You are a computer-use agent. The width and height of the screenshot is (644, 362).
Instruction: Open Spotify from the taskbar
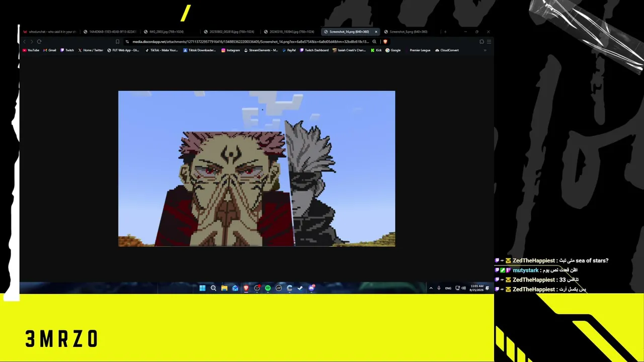[x=268, y=288]
